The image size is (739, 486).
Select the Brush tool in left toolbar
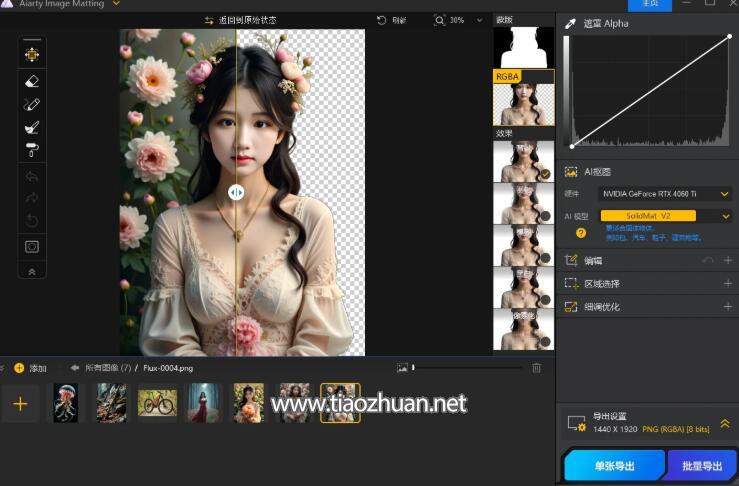[x=32, y=127]
